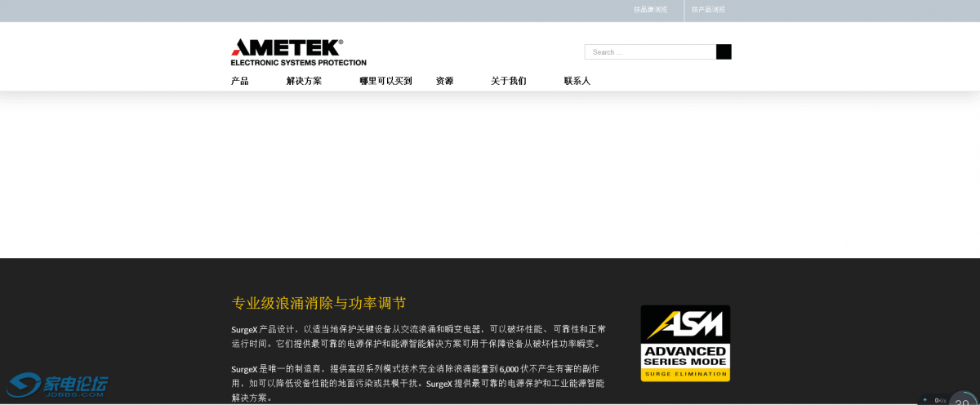Click the teal arrow icon in floating widget
This screenshot has height=405, width=980.
925,400
